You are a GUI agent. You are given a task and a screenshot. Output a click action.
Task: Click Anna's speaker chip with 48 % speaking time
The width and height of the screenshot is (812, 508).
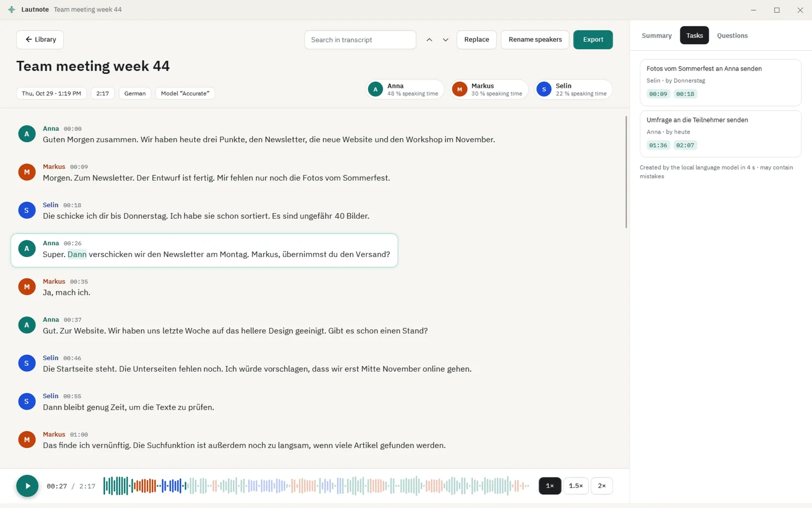(x=405, y=89)
